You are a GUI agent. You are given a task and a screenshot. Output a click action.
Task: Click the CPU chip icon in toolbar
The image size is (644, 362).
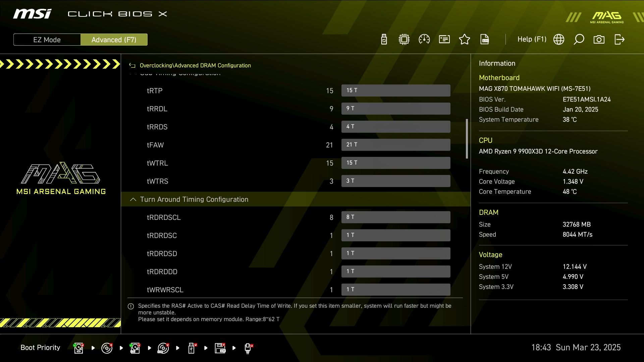(x=404, y=40)
